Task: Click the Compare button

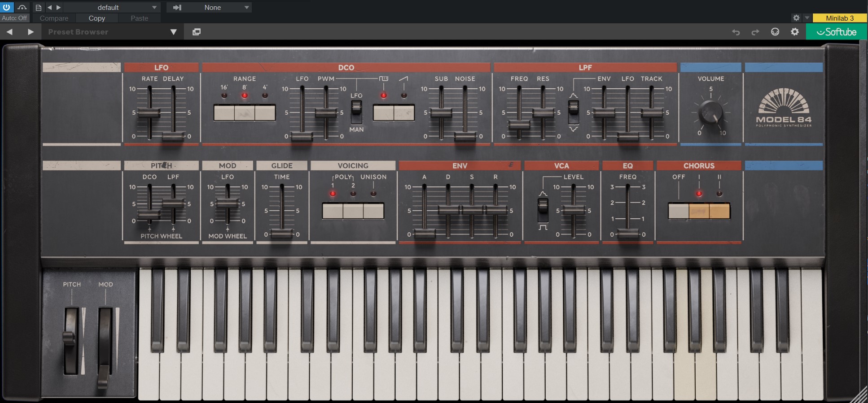Action: pos(54,18)
